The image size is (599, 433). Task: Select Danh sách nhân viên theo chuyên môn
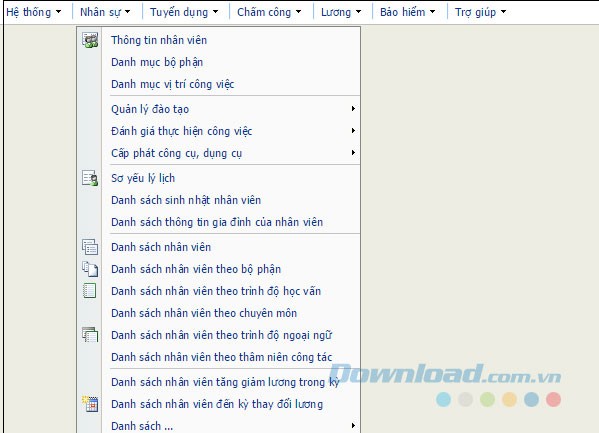pos(204,313)
